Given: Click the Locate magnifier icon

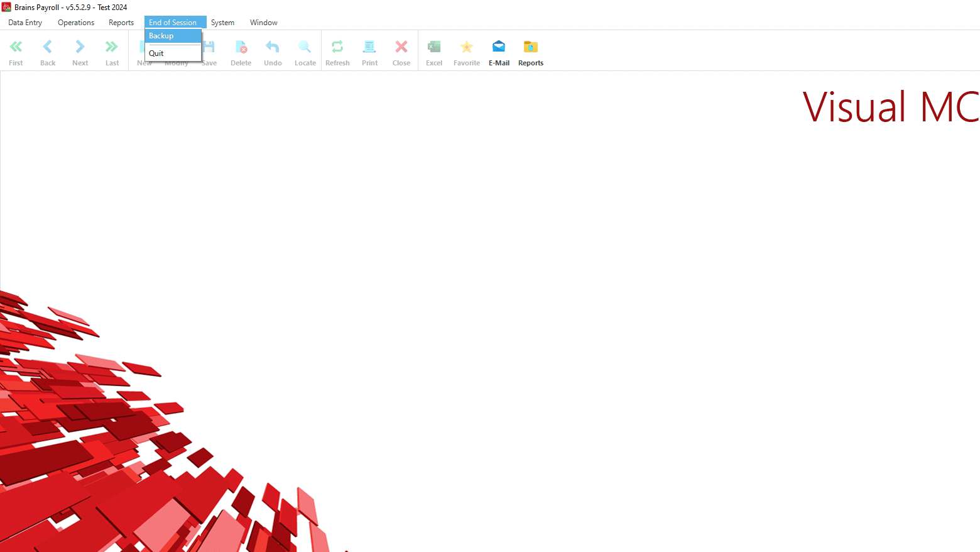Looking at the screenshot, I should [x=305, y=47].
